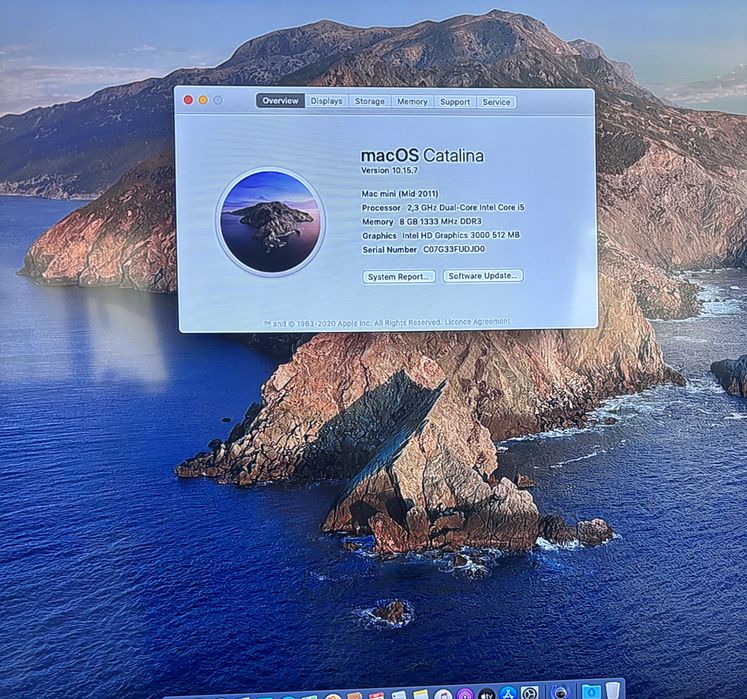Open the Downloads folder in the Dock
The width and height of the screenshot is (747, 699).
[x=591, y=691]
